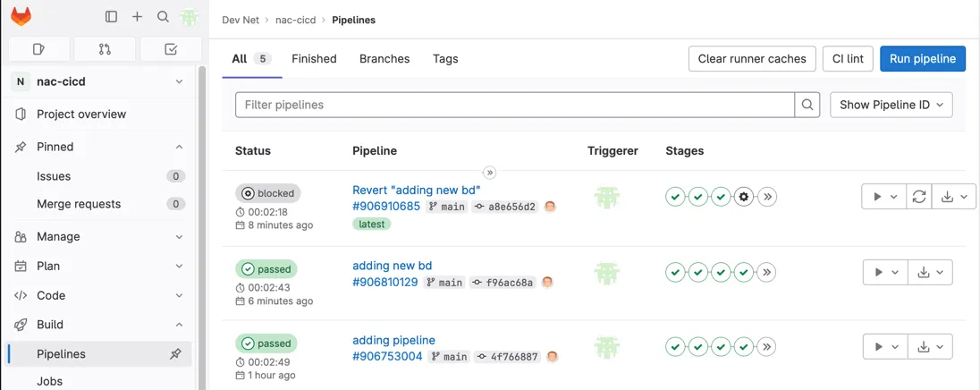Click the manual gear stage of the blocked pipeline
Screen dimensions: 980x390
(x=743, y=197)
